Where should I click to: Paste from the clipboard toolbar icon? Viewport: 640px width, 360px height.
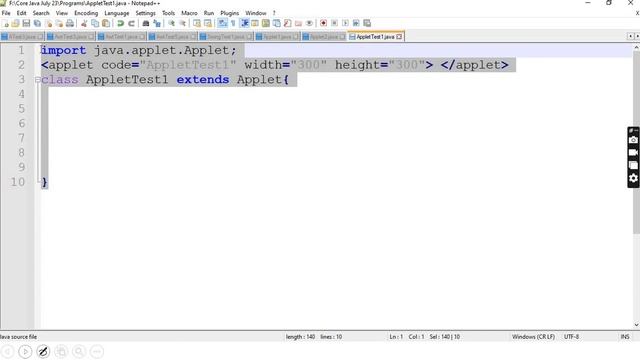(x=106, y=23)
